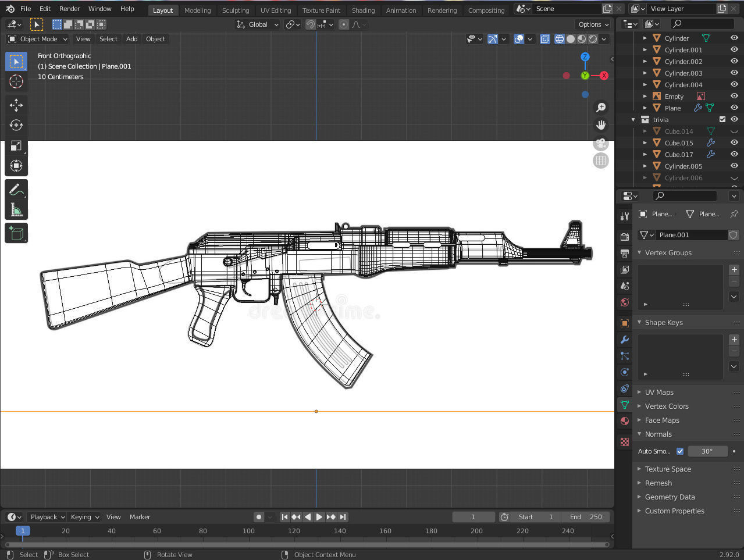Hide Cube.015 in the outliner
Image resolution: width=744 pixels, height=560 pixels.
tap(734, 143)
